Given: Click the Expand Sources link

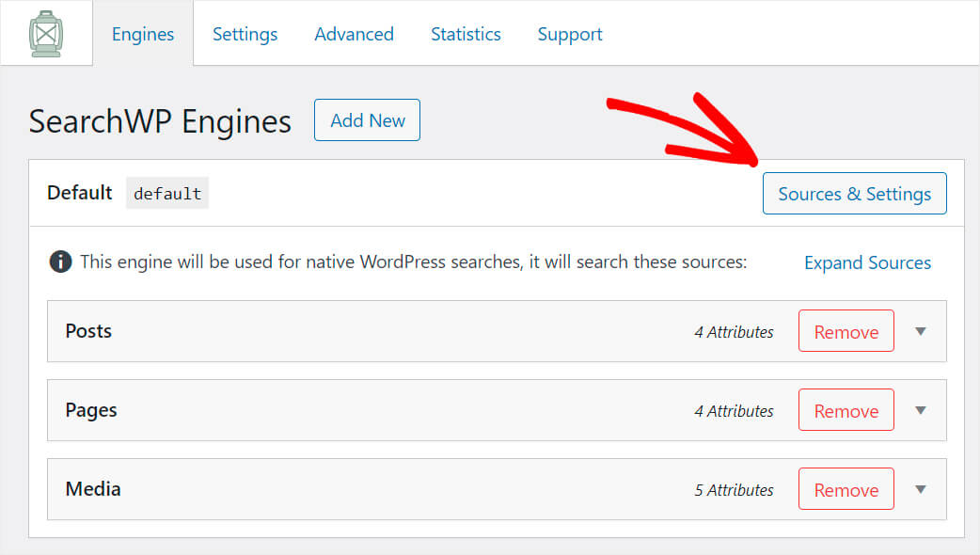Looking at the screenshot, I should tap(867, 262).
